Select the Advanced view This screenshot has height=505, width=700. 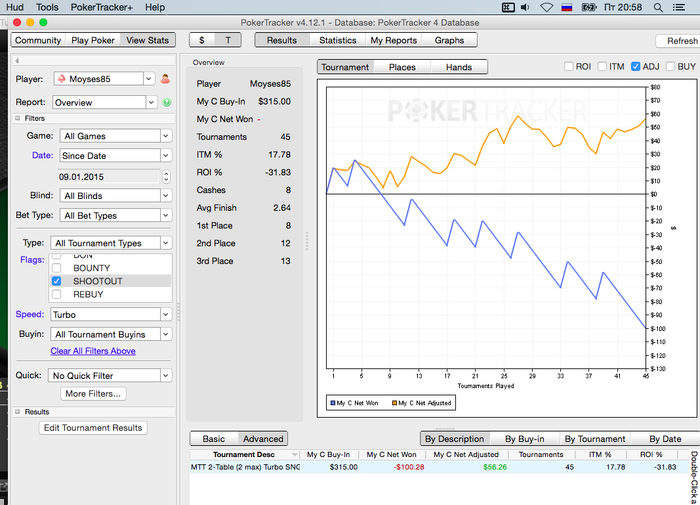pos(263,439)
